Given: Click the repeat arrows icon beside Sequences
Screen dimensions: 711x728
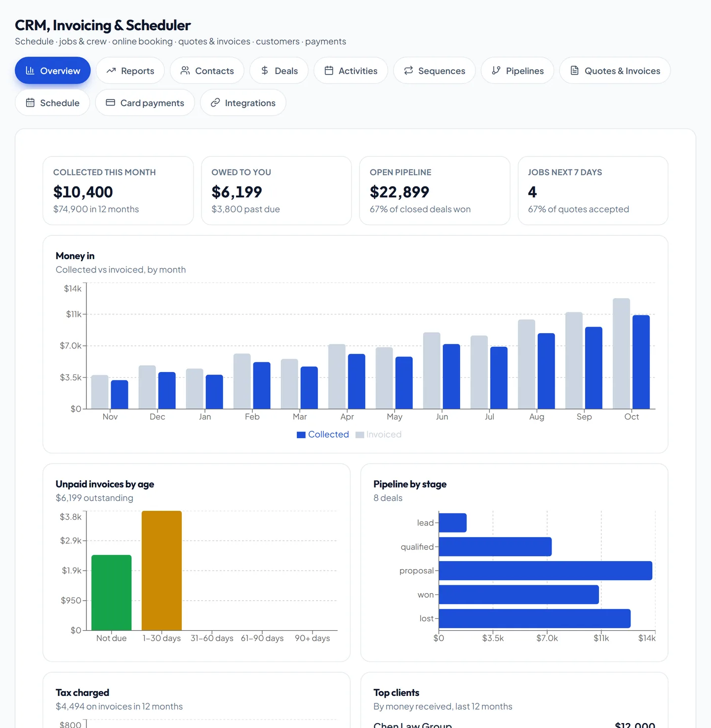Looking at the screenshot, I should [x=408, y=71].
